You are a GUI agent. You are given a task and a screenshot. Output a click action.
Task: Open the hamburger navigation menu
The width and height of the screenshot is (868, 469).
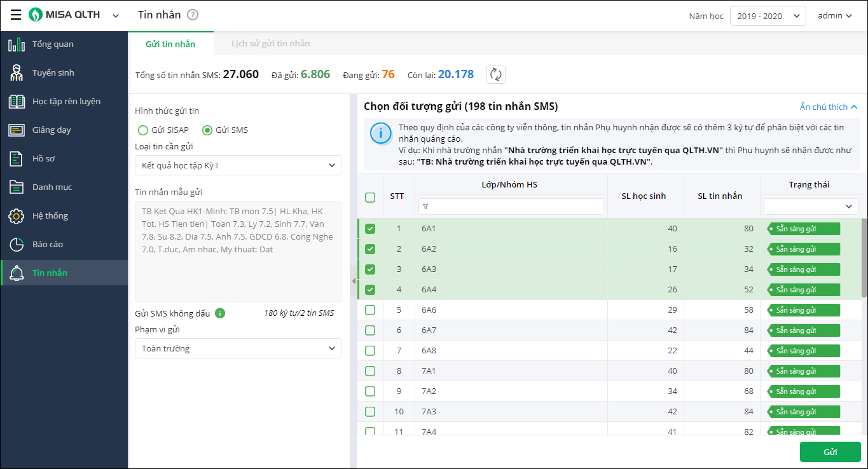[x=16, y=15]
